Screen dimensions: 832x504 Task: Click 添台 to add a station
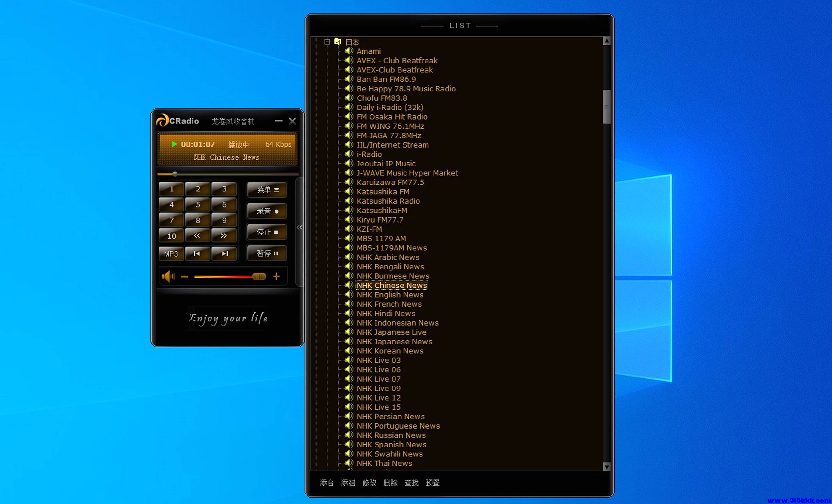point(327,483)
